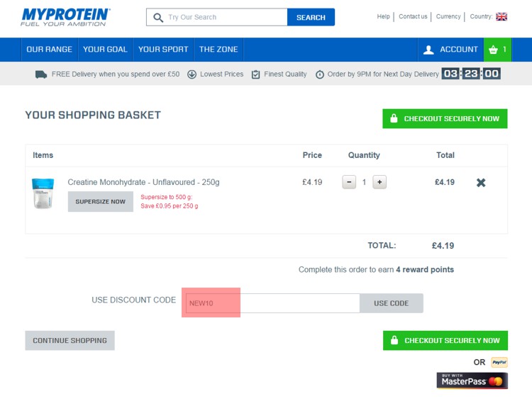Click the MYPROTEIN logo

(65, 17)
